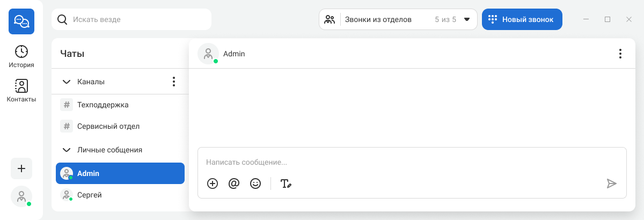This screenshot has height=220, width=644.
Task: Open the Сервисный отдел channel
Action: click(108, 126)
